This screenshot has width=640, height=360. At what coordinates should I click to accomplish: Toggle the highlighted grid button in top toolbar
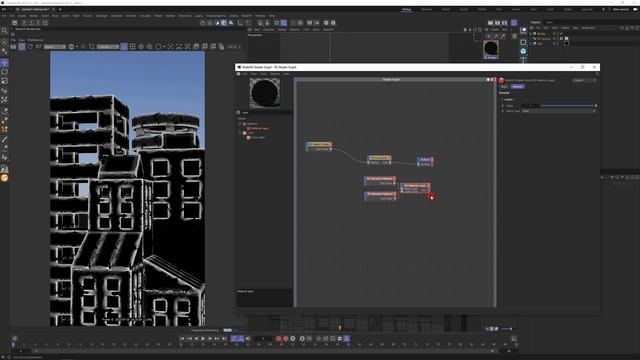point(284,23)
